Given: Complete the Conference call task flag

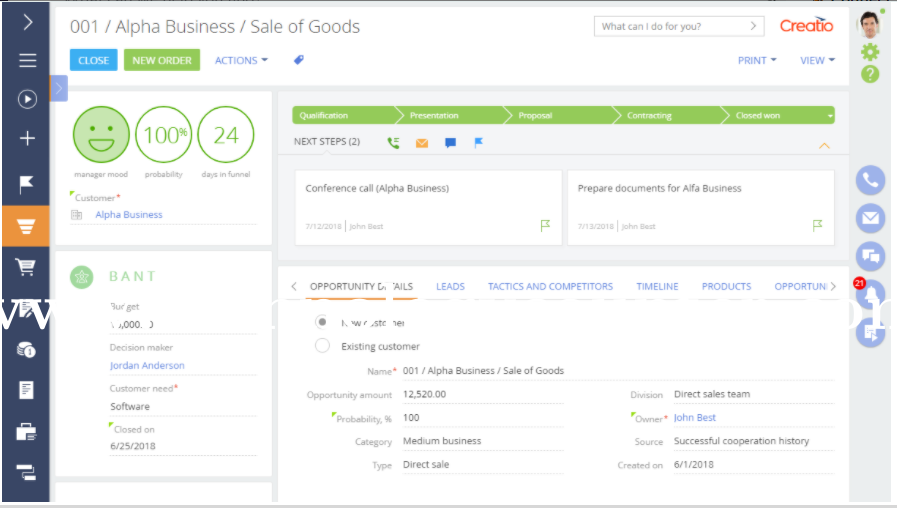Looking at the screenshot, I should click(x=545, y=225).
